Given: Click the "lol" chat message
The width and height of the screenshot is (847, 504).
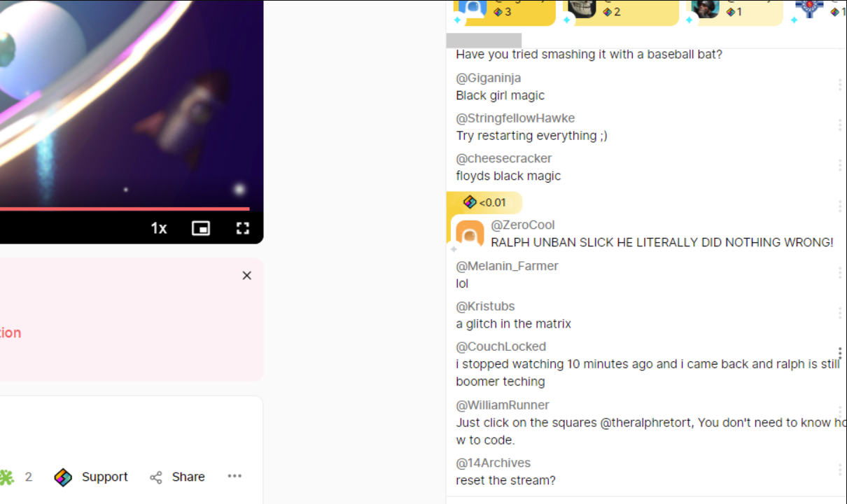Looking at the screenshot, I should [x=462, y=283].
